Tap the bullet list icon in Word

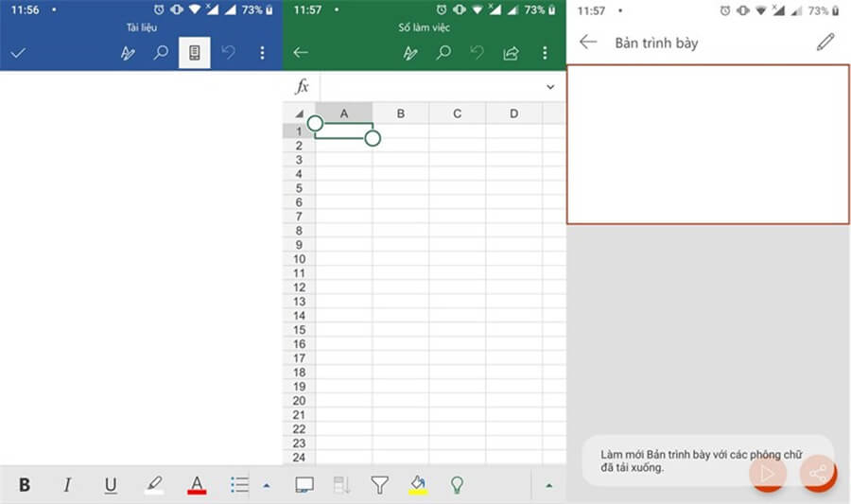[239, 484]
